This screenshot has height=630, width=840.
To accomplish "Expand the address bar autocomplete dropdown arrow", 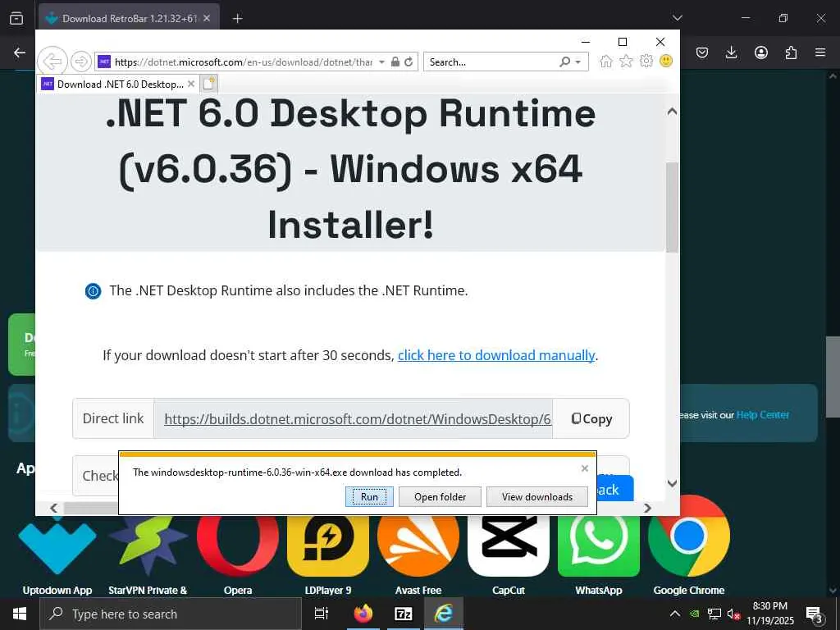I will 381,62.
